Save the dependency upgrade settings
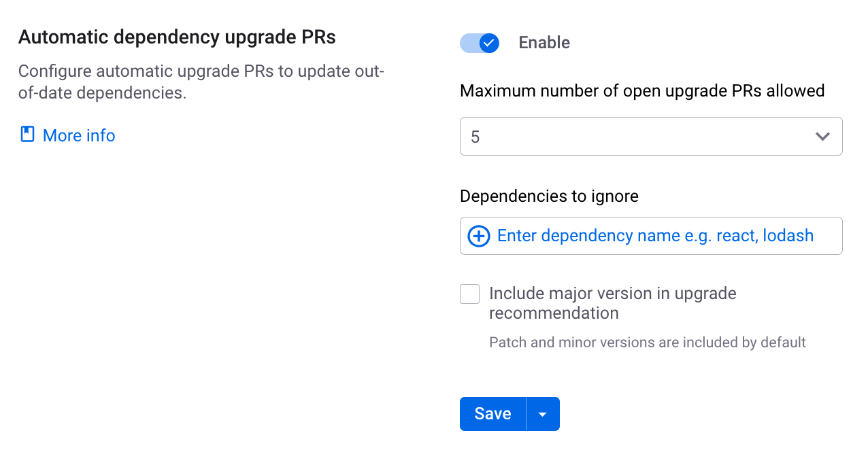 (x=493, y=413)
